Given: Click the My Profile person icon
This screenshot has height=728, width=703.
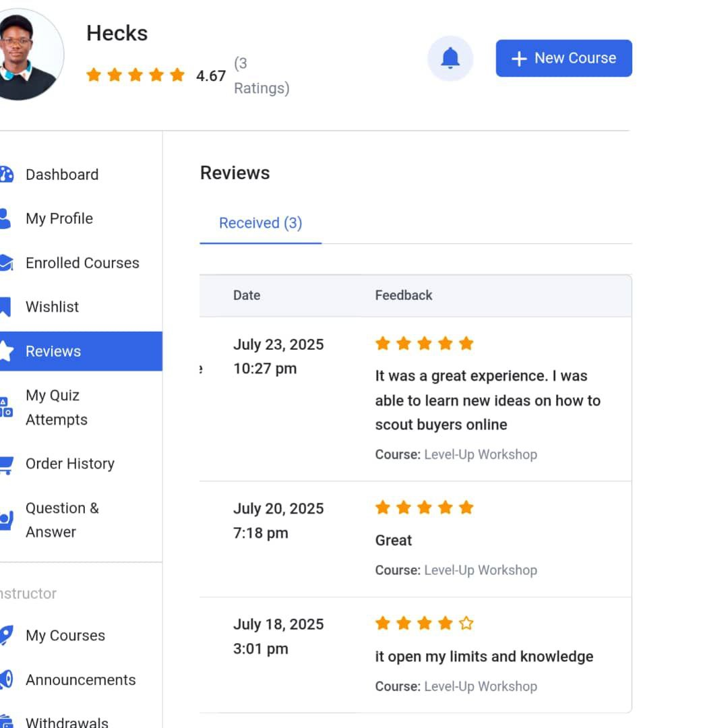Looking at the screenshot, I should click(5, 218).
